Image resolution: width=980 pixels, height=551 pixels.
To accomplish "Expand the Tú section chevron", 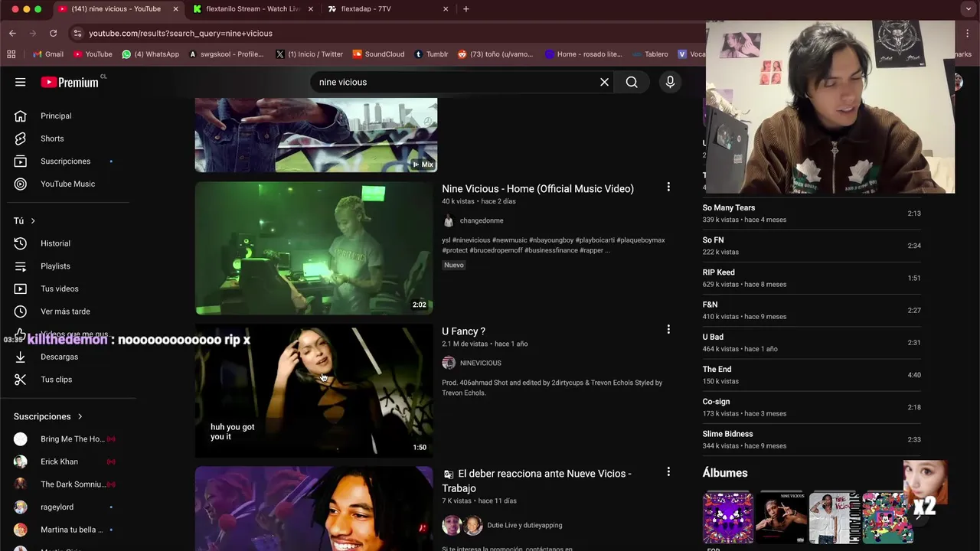I will (33, 221).
